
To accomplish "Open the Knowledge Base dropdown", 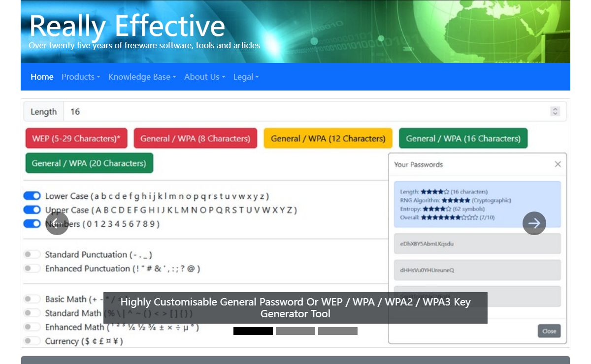I will pos(142,77).
